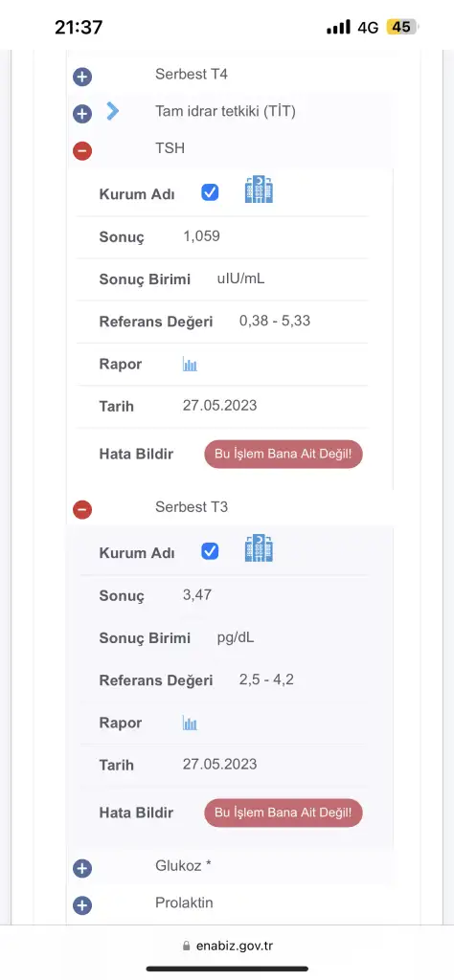View TSH report chart icon
454x980 pixels.
190,365
